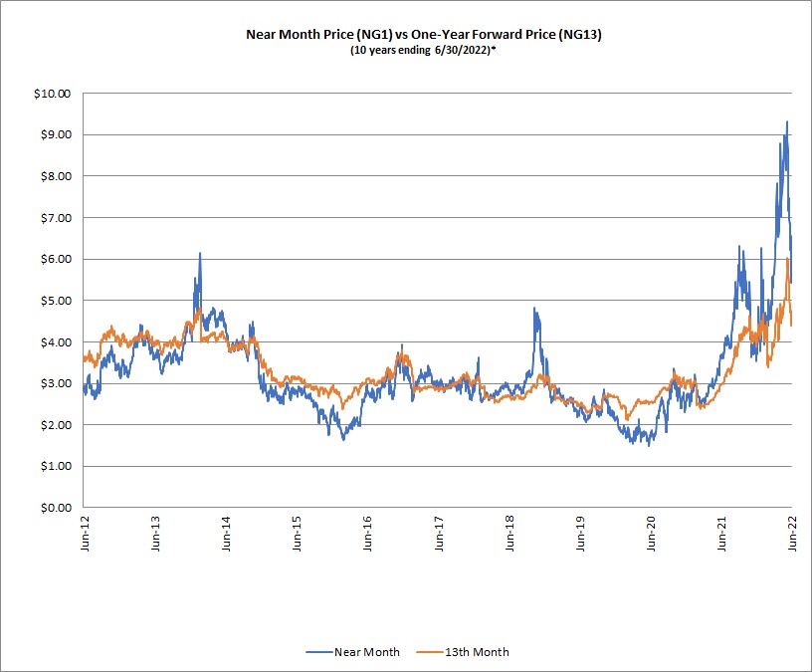Select the subtitle '(10 years ending 6/30/2022)*'

pos(423,50)
